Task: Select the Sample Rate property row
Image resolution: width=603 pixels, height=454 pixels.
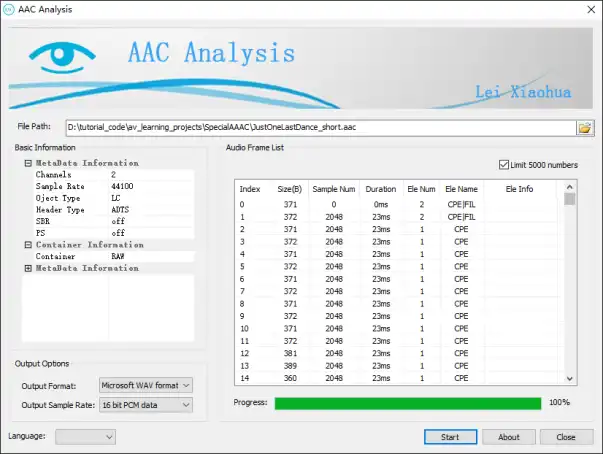Action: tap(114, 186)
